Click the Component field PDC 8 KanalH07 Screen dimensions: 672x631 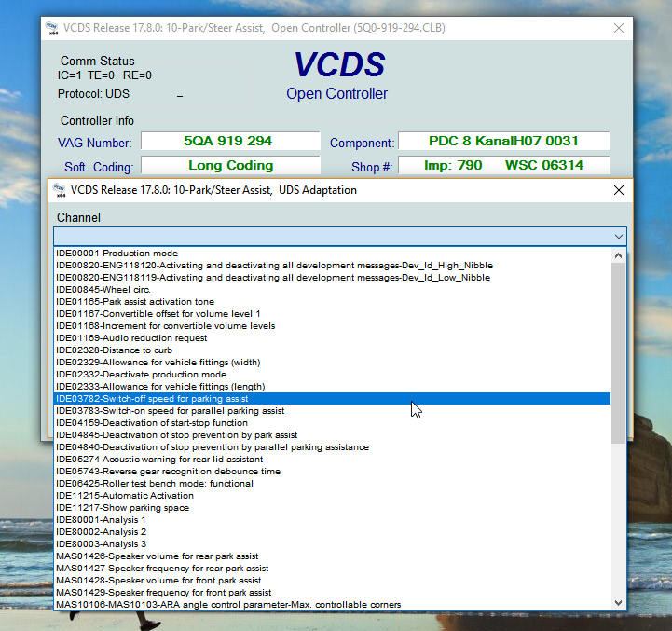(x=503, y=142)
